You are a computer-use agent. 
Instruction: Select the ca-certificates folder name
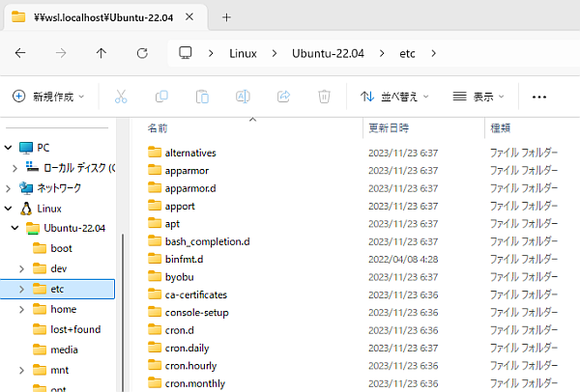coord(196,294)
